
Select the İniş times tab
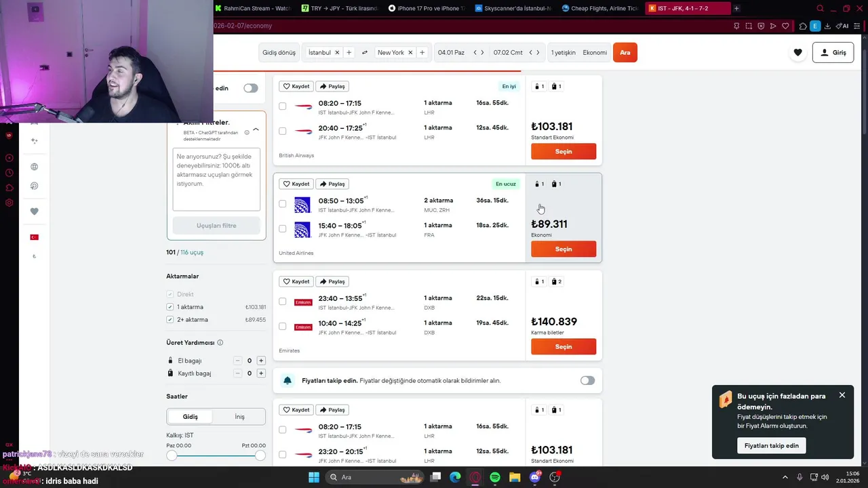pos(239,416)
